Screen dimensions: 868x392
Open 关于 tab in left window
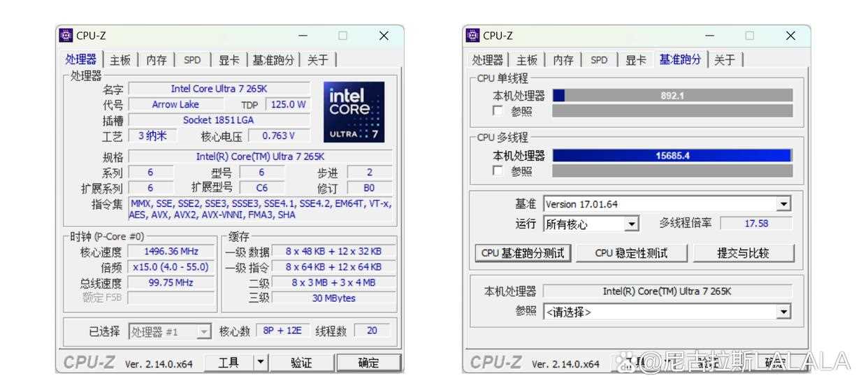coord(318,60)
